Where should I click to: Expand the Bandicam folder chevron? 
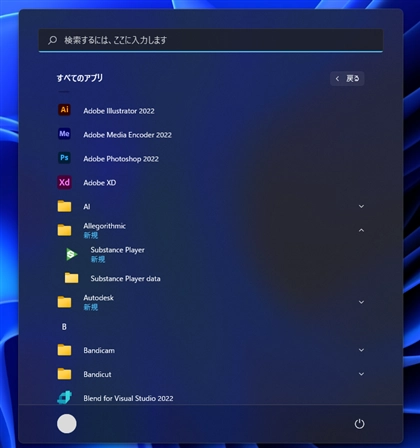tap(361, 350)
